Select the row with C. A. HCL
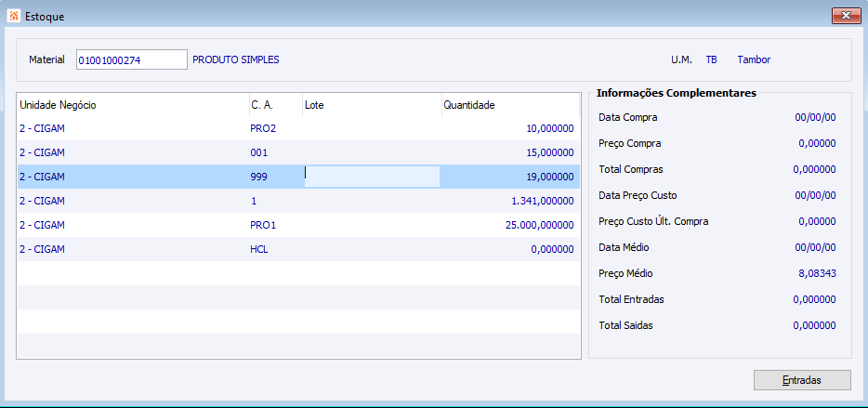Screen dimensions: 868x408 tap(298, 249)
